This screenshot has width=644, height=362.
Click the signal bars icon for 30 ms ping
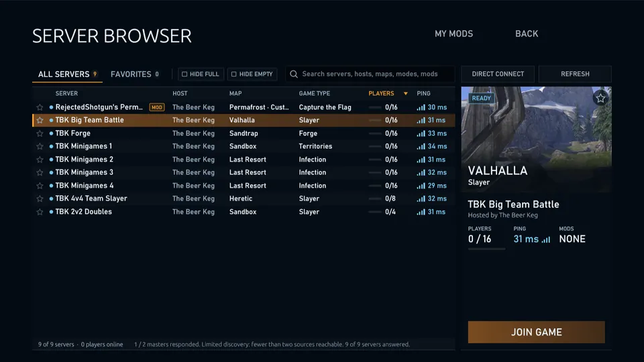[x=421, y=107]
